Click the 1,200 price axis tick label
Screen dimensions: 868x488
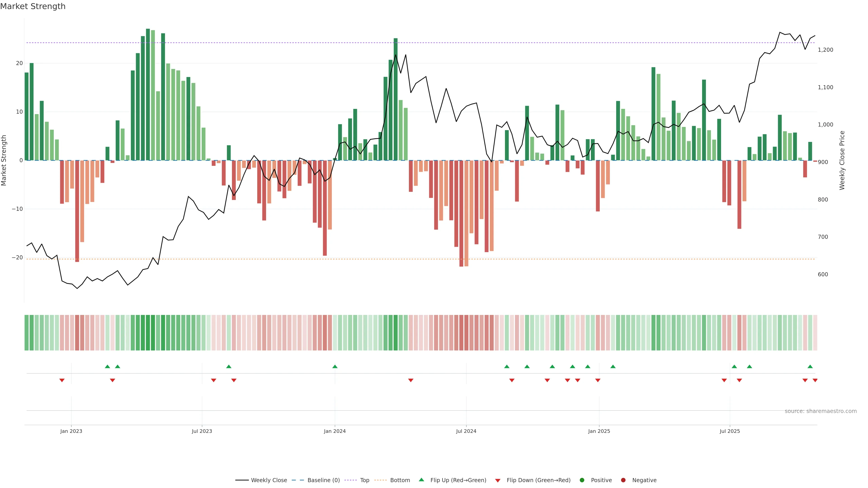pyautogui.click(x=825, y=50)
